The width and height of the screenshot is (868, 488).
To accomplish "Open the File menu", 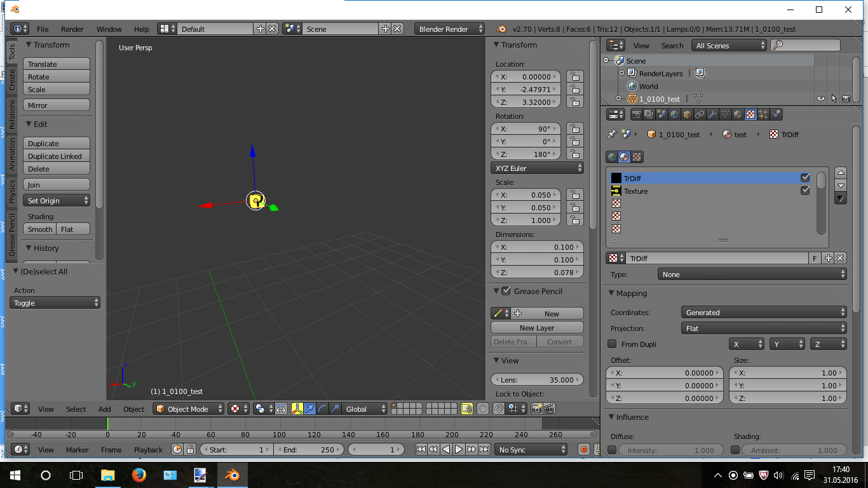I will 43,29.
